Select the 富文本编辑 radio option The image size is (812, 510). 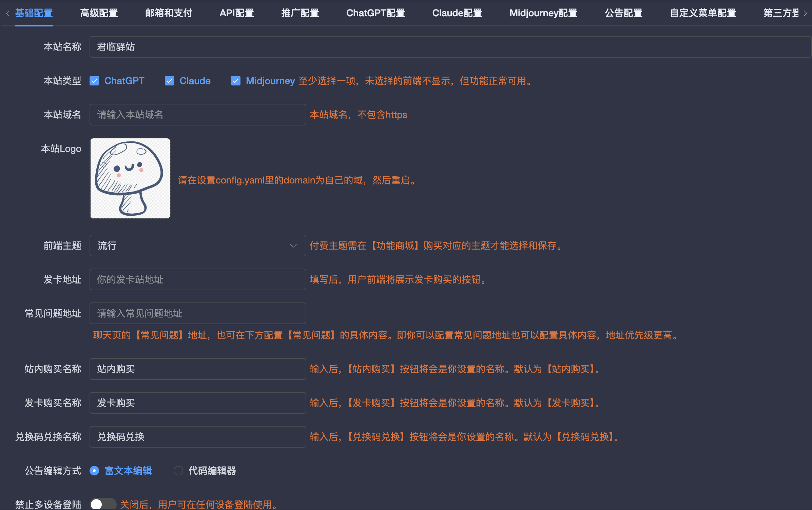[94, 471]
